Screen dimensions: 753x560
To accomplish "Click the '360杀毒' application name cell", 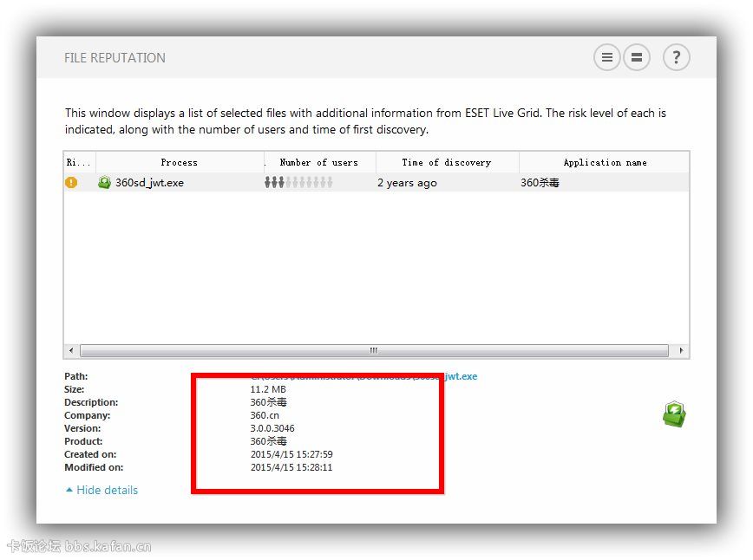I will (x=540, y=183).
